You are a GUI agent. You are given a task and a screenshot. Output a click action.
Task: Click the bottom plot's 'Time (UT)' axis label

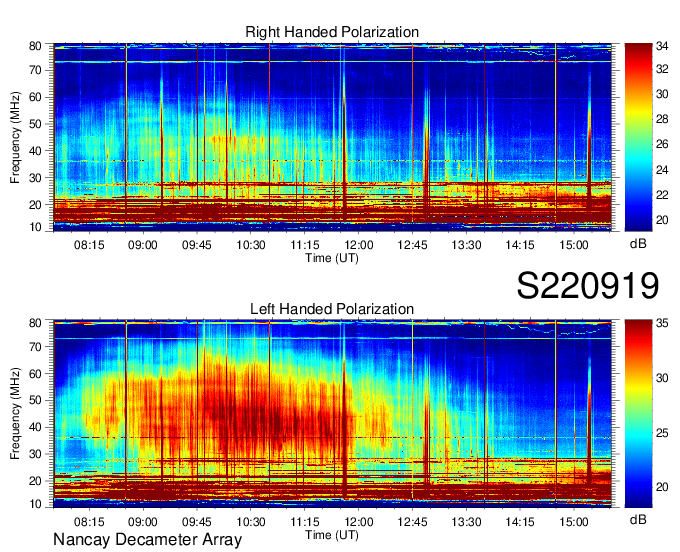coord(332,535)
